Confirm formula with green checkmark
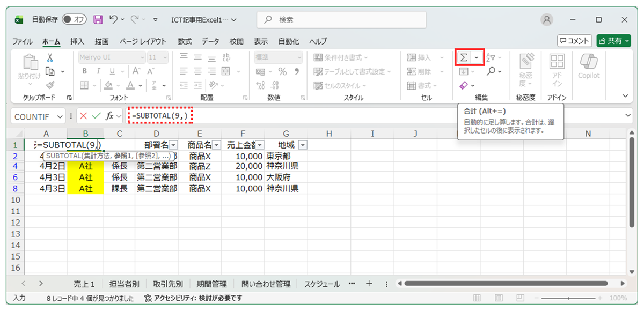644x311 pixels. pos(97,116)
